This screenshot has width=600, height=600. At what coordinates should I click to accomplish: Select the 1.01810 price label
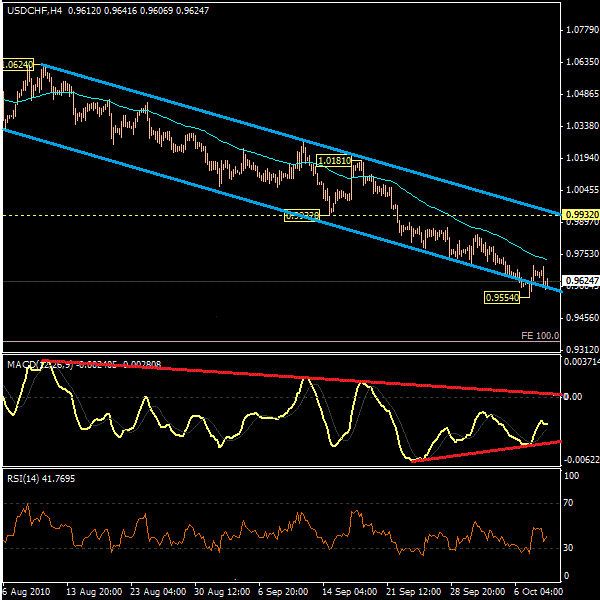pos(334,161)
